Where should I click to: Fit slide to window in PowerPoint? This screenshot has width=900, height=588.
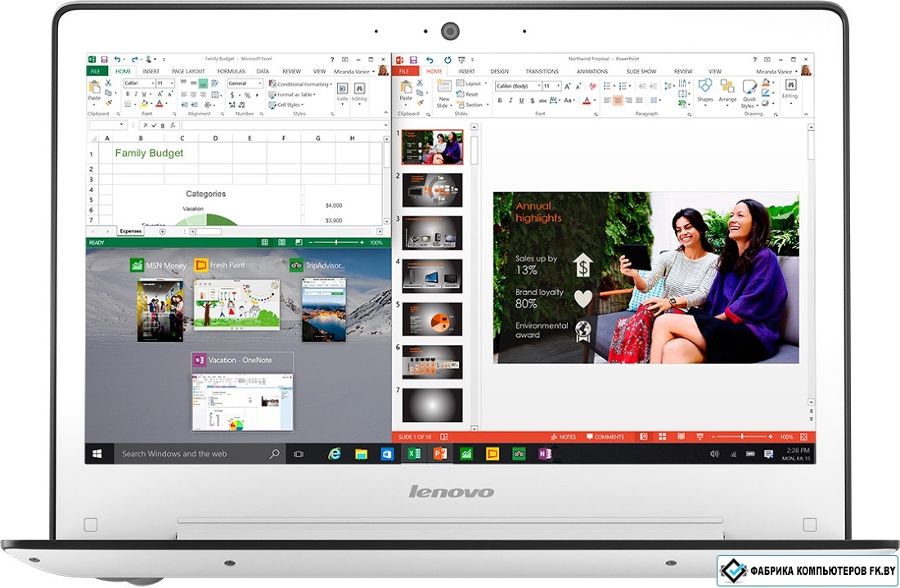coord(803,437)
